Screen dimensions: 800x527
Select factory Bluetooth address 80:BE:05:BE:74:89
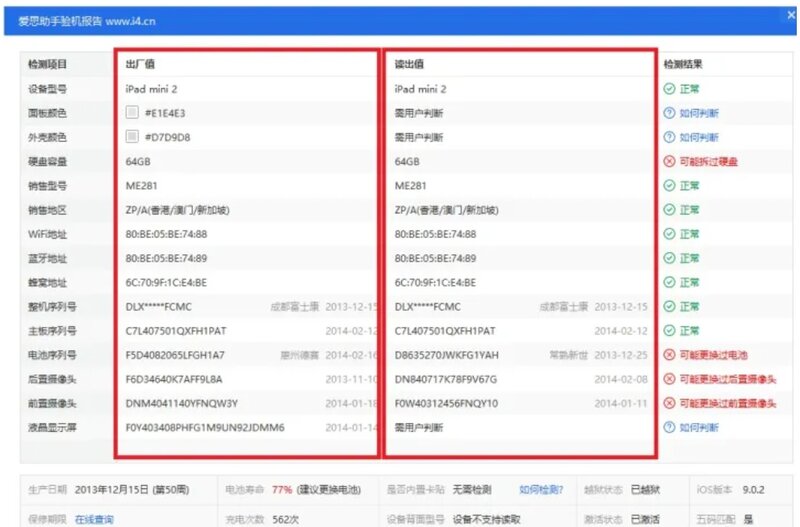166,258
